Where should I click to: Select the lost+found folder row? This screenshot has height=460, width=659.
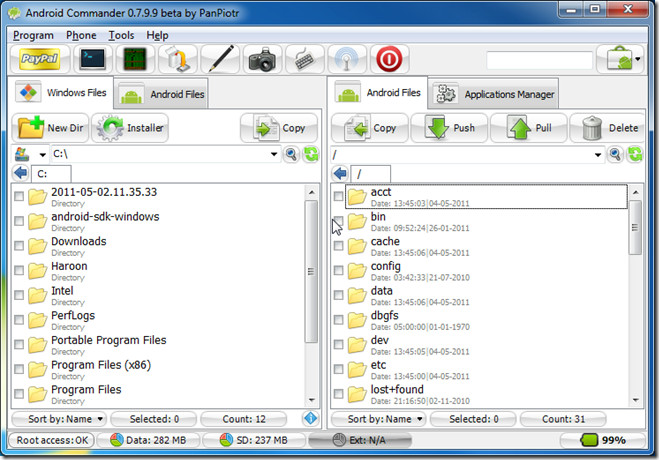pyautogui.click(x=480, y=394)
